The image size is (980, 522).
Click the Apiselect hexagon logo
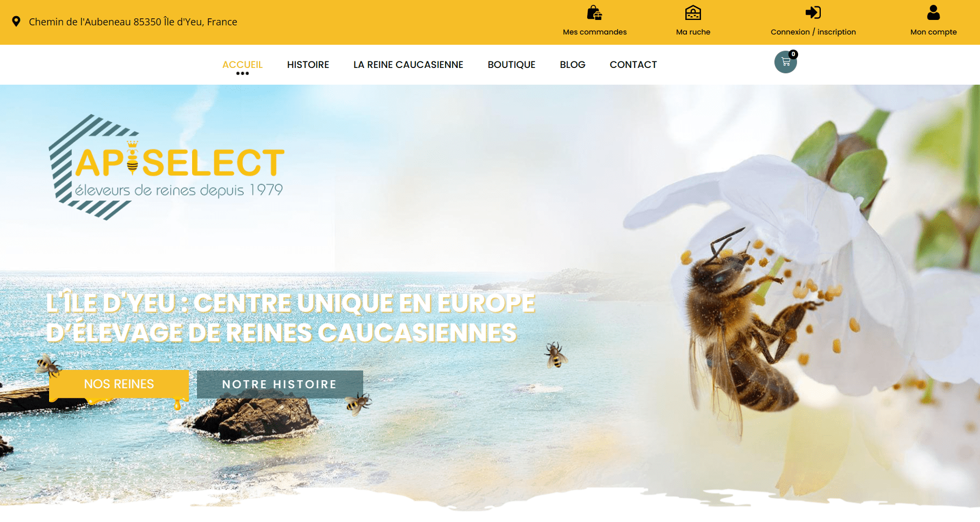[x=166, y=167]
